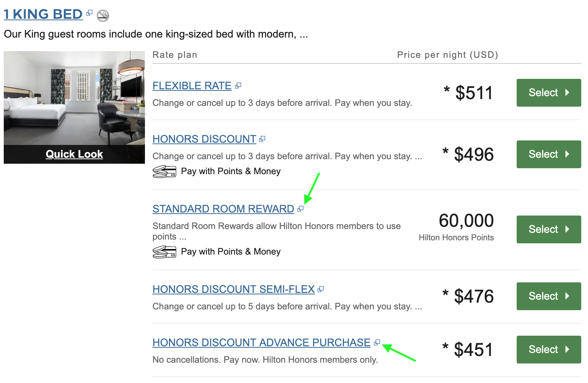588x383 pixels.
Task: Select the $451 Advance Purchase rate
Action: tap(549, 350)
